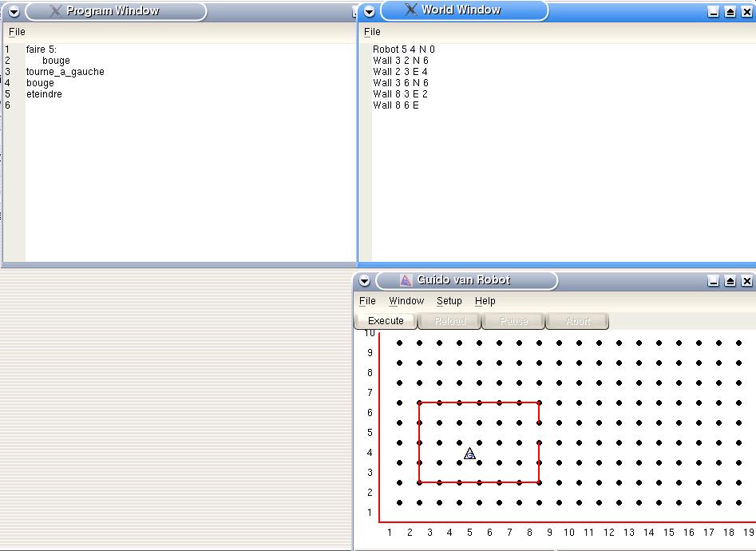Screen dimensions: 756x551
Task: Open File menu in World Window
Action: 372,32
